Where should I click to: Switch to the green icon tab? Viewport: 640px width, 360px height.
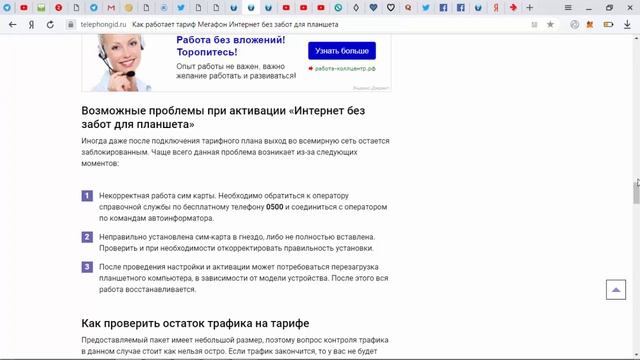click(41, 7)
